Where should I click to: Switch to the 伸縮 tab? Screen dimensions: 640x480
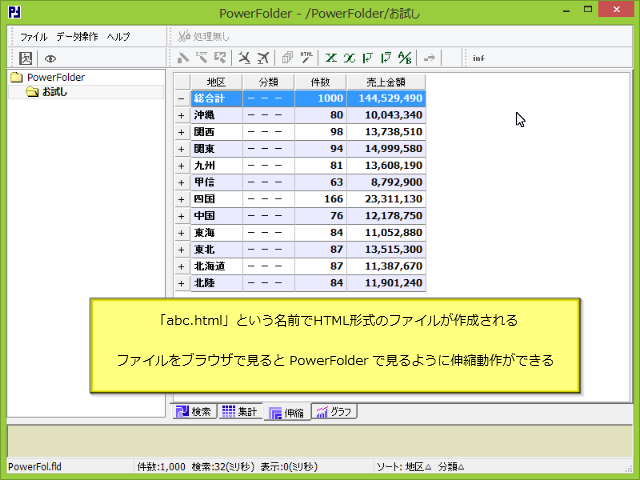[x=287, y=412]
